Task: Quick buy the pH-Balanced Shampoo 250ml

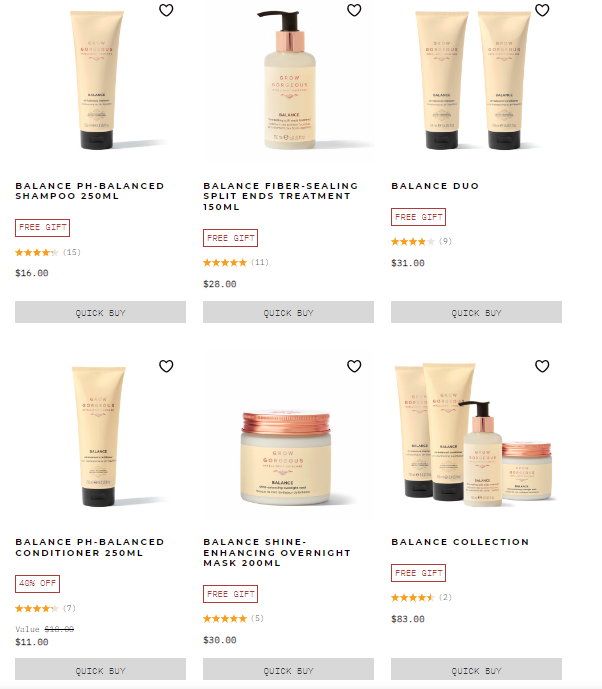Action: pos(100,312)
